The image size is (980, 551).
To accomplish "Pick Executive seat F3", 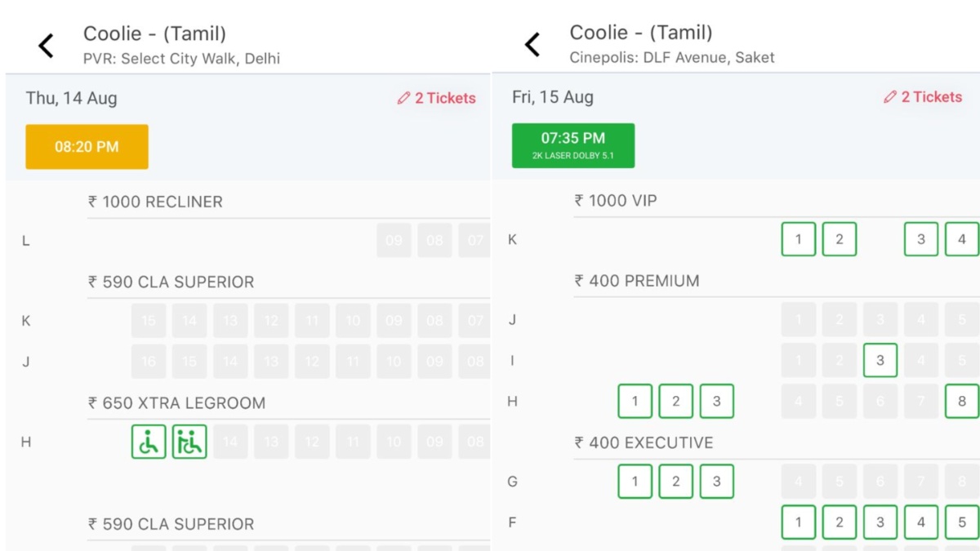I will (880, 522).
